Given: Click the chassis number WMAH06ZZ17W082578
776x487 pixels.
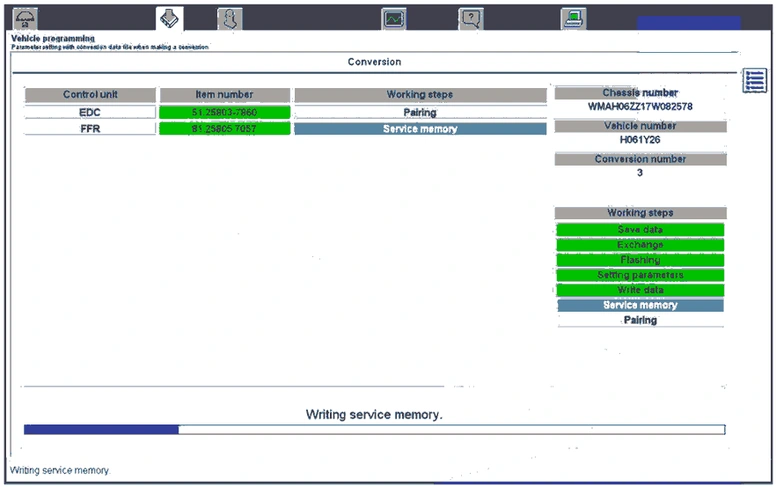Looking at the screenshot, I should 640,106.
